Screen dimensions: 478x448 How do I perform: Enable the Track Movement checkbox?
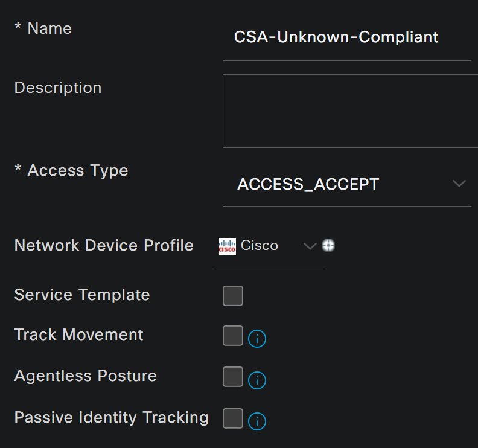(233, 336)
